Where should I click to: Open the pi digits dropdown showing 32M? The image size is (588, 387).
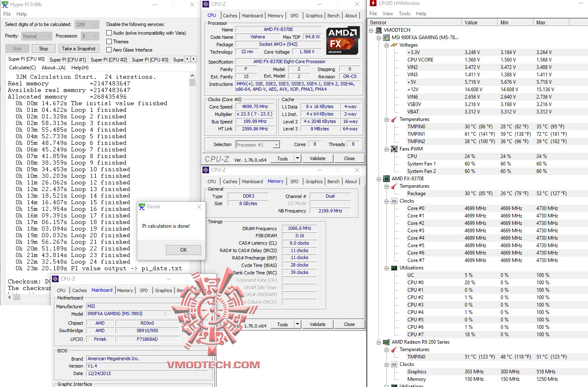click(87, 24)
